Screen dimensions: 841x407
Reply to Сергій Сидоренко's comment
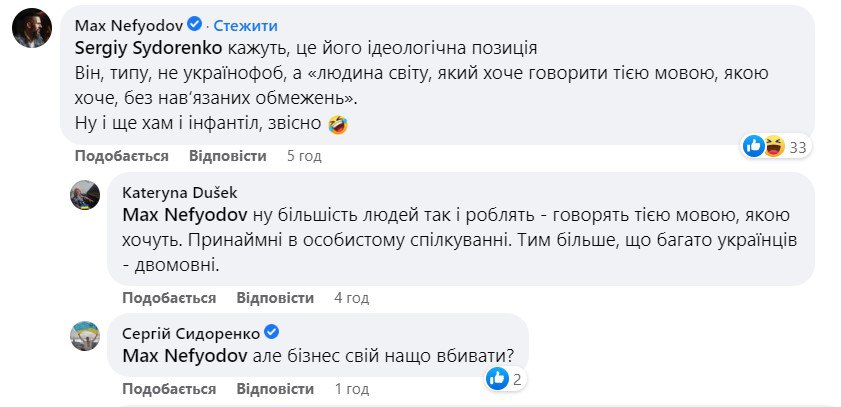275,387
